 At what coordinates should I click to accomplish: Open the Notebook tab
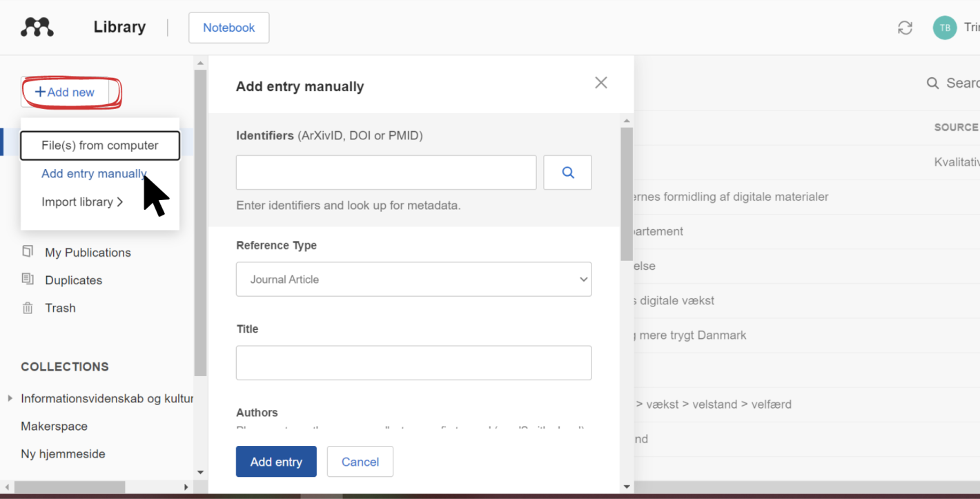pyautogui.click(x=229, y=28)
